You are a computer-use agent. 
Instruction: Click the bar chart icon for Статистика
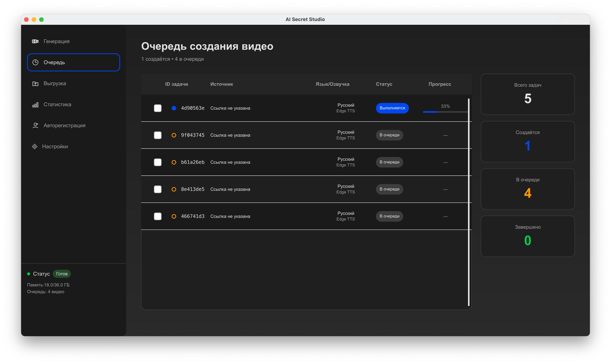point(35,105)
